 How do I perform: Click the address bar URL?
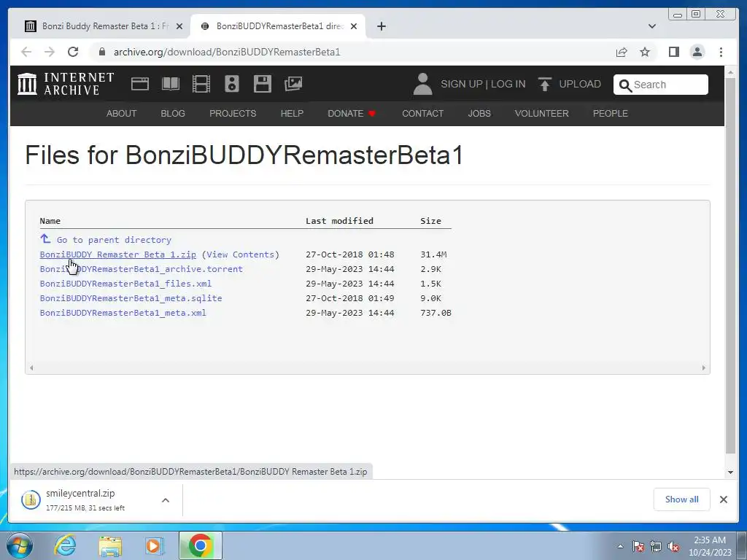coord(227,52)
